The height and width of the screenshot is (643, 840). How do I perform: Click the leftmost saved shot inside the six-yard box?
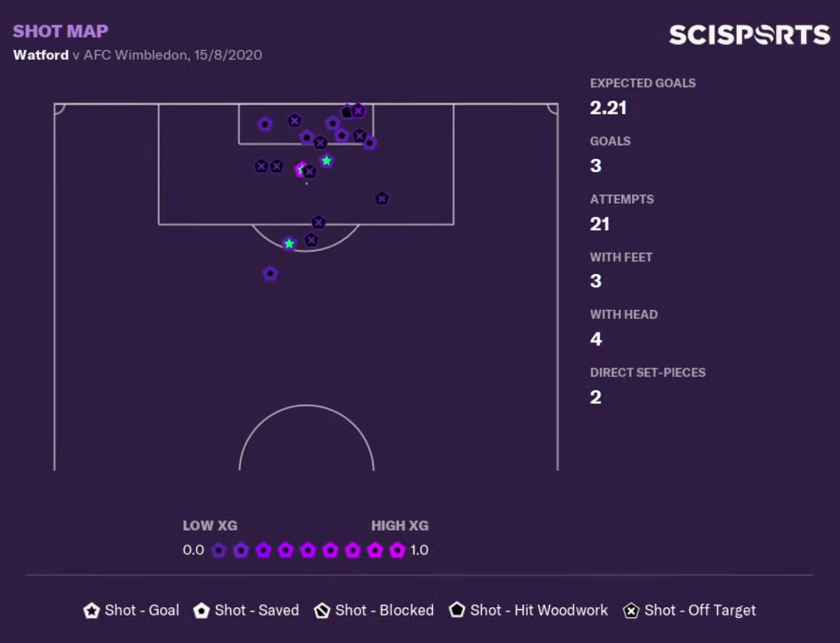coord(265,125)
